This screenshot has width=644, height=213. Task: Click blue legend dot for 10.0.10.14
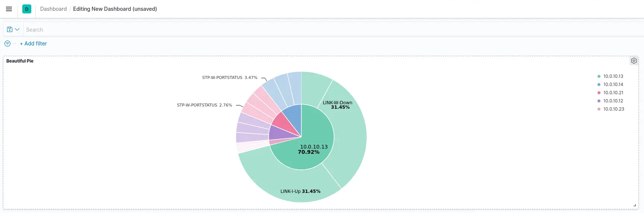(599, 85)
